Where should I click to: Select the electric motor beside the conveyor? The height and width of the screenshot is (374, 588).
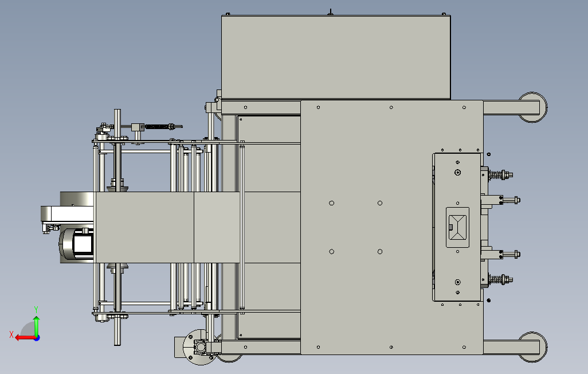click(x=77, y=244)
